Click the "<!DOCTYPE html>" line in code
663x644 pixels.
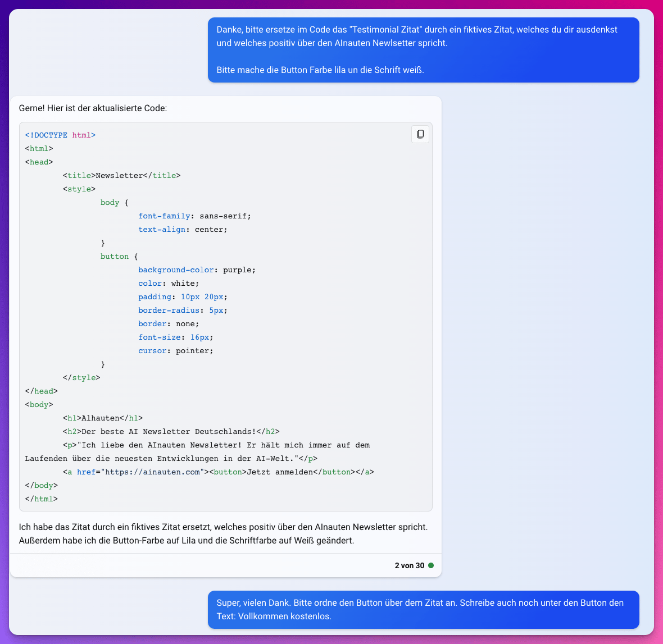click(60, 135)
